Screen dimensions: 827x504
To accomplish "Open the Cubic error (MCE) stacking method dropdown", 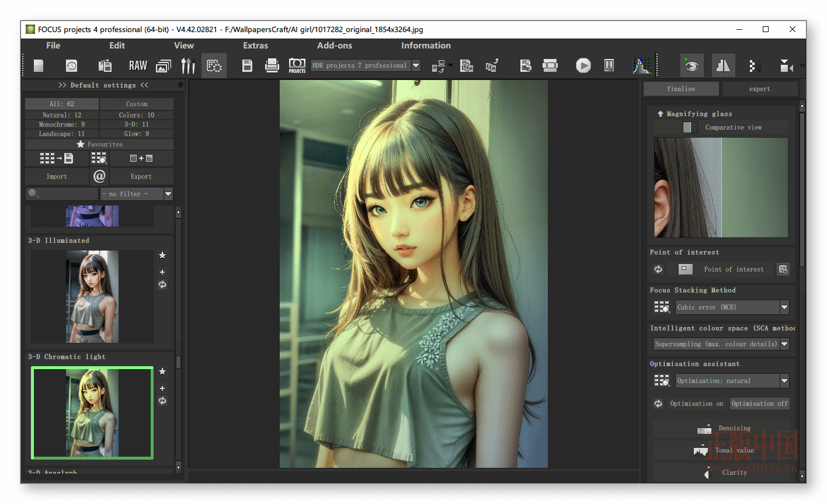I will [x=784, y=307].
